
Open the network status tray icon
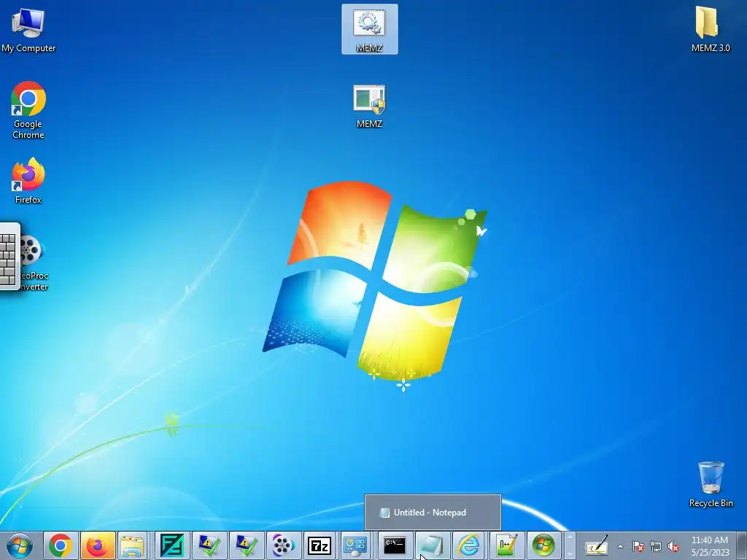[x=656, y=546]
